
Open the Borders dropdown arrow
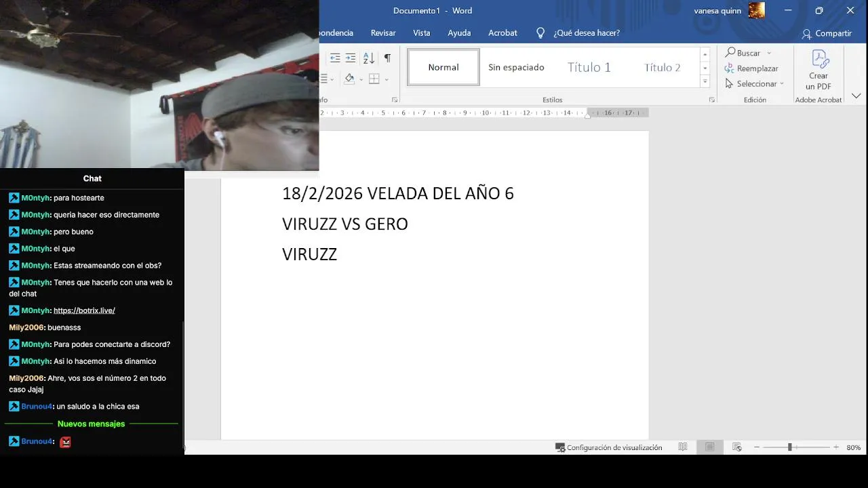pos(387,79)
